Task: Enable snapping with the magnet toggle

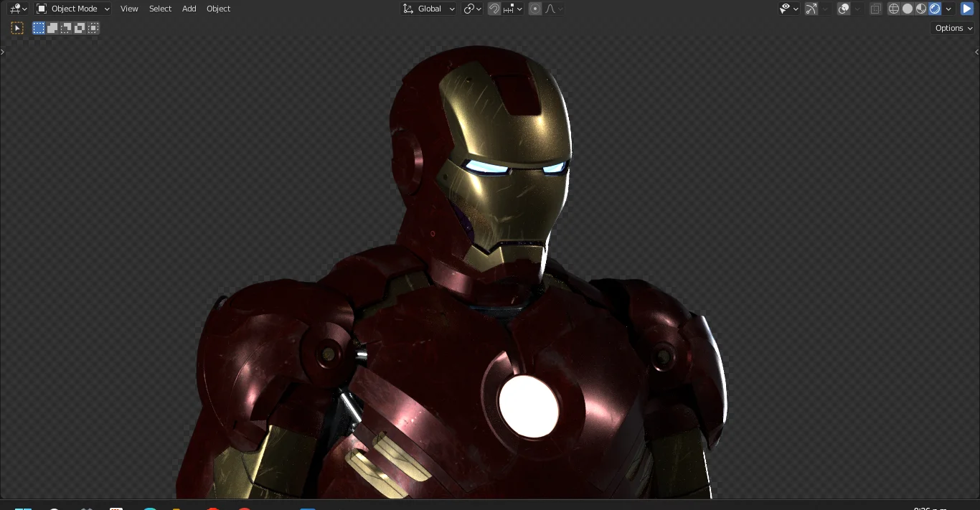Action: [x=494, y=9]
